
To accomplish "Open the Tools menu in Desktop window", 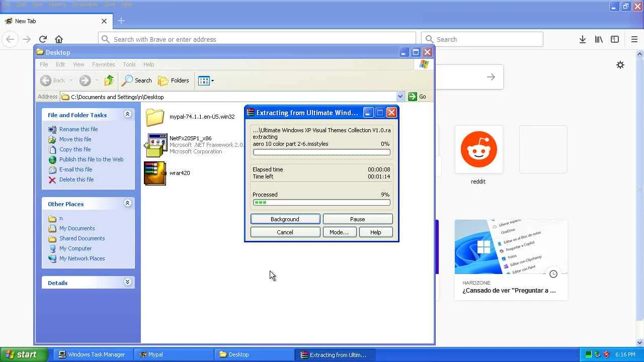I will click(x=129, y=64).
